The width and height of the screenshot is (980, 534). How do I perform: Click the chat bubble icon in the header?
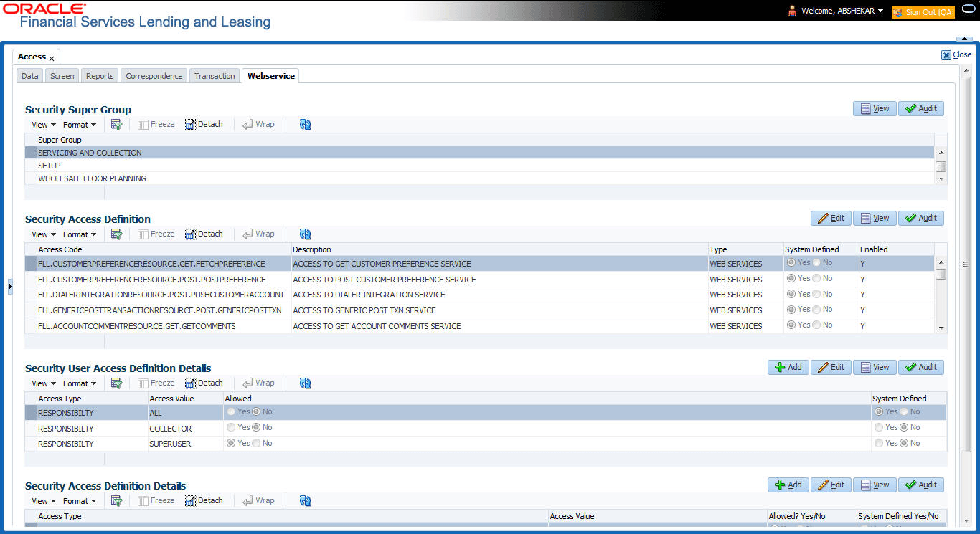coord(969,10)
